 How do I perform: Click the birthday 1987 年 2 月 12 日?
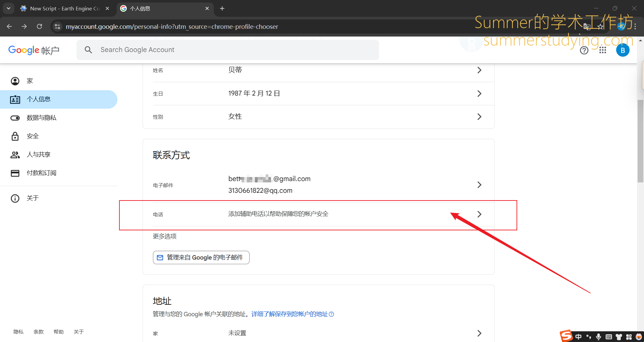(254, 93)
